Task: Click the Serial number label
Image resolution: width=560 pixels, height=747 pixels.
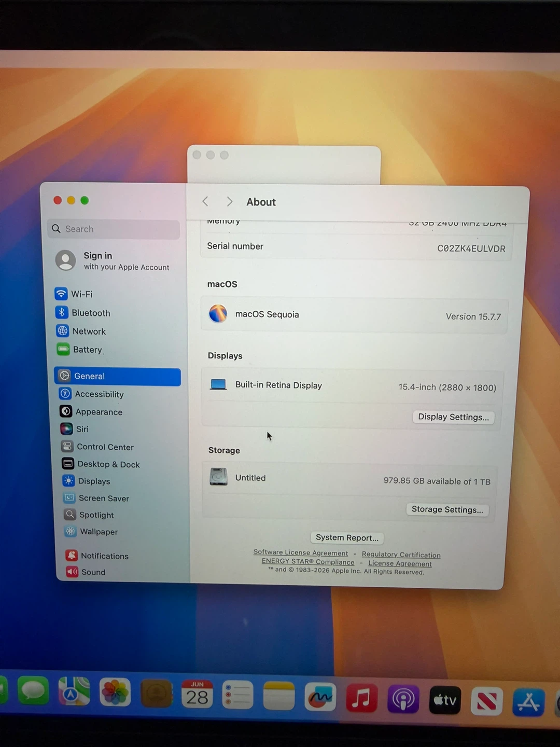Action: click(235, 246)
